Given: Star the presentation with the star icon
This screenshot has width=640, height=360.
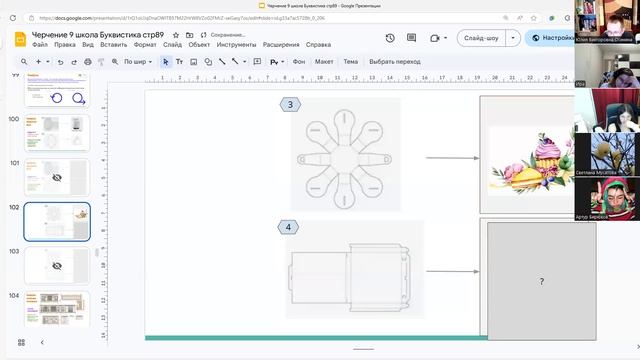Looking at the screenshot, I should click(176, 35).
